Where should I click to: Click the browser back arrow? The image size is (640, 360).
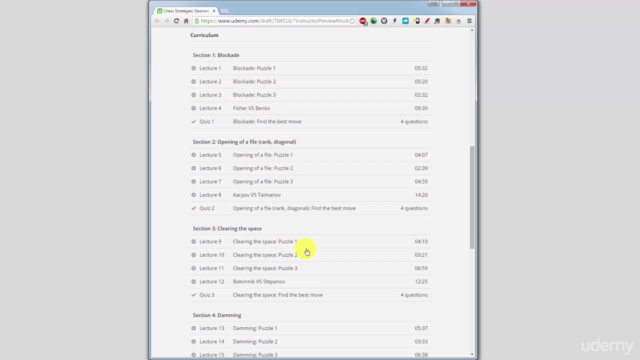click(x=157, y=21)
